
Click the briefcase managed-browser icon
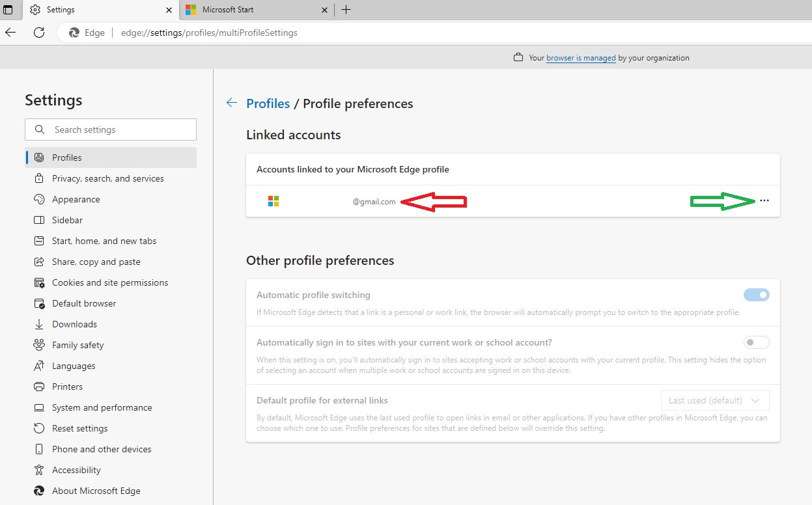pos(518,58)
